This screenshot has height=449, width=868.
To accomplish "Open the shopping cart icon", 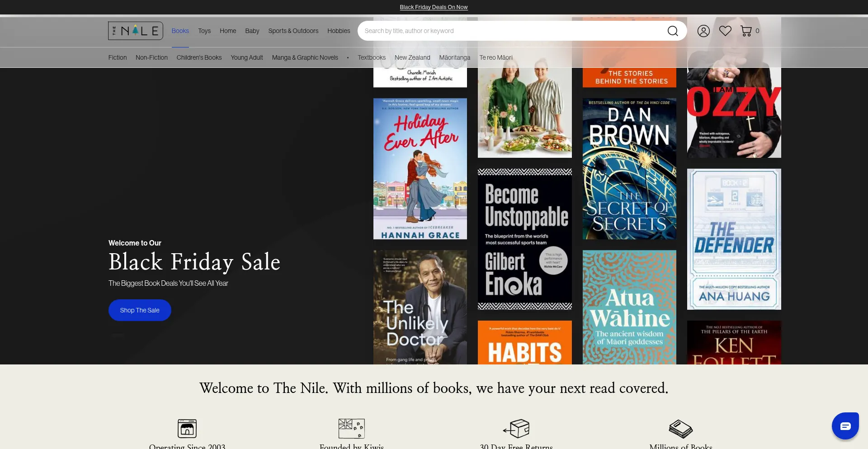I will (746, 31).
